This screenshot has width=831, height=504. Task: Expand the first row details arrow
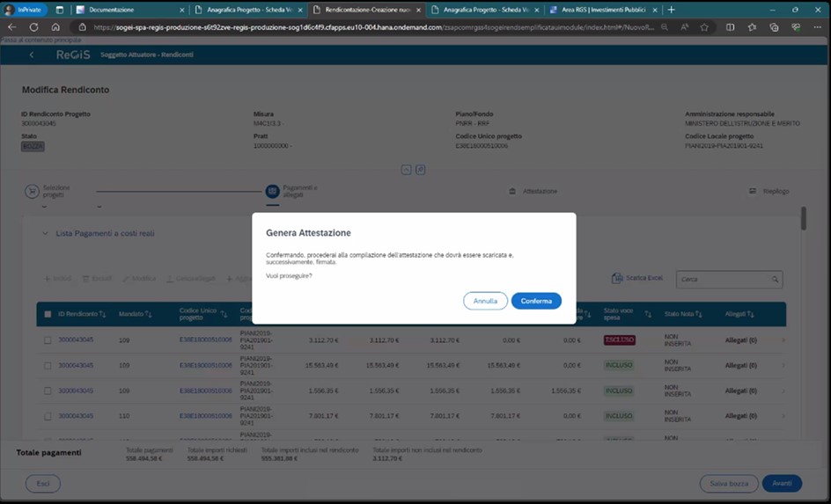coord(783,340)
